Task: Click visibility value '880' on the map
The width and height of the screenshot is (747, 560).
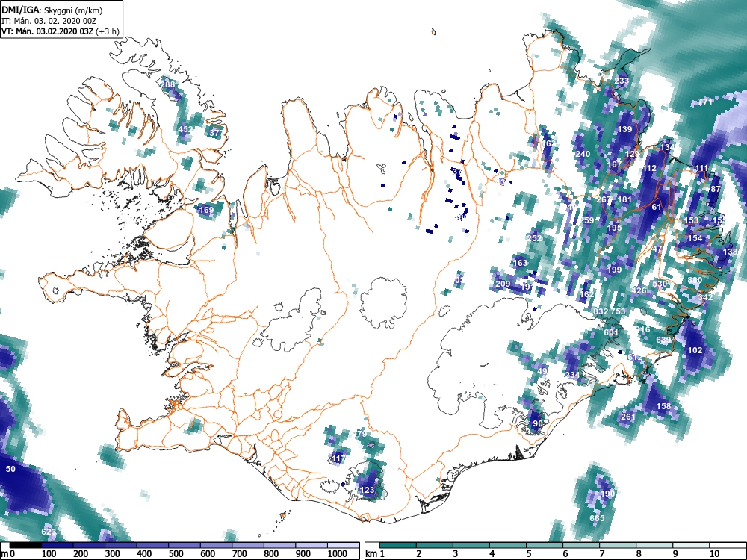Action: point(695,280)
